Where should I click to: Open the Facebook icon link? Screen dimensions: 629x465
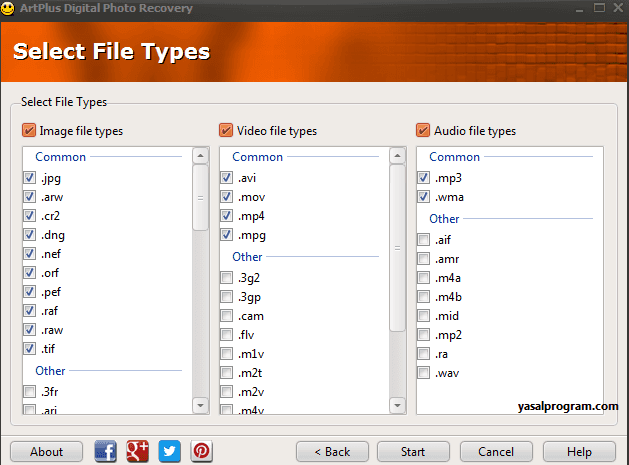click(105, 451)
